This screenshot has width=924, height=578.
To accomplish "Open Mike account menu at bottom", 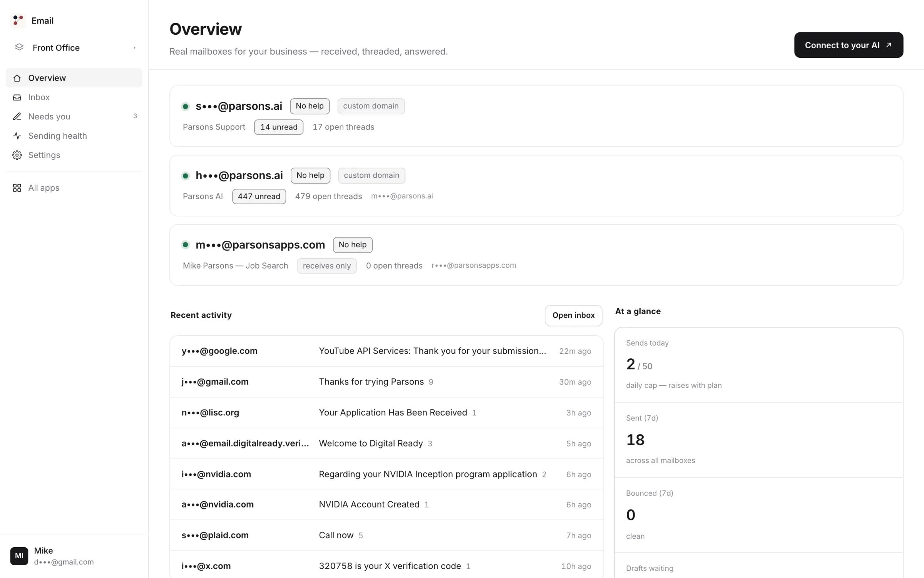I will (x=74, y=556).
